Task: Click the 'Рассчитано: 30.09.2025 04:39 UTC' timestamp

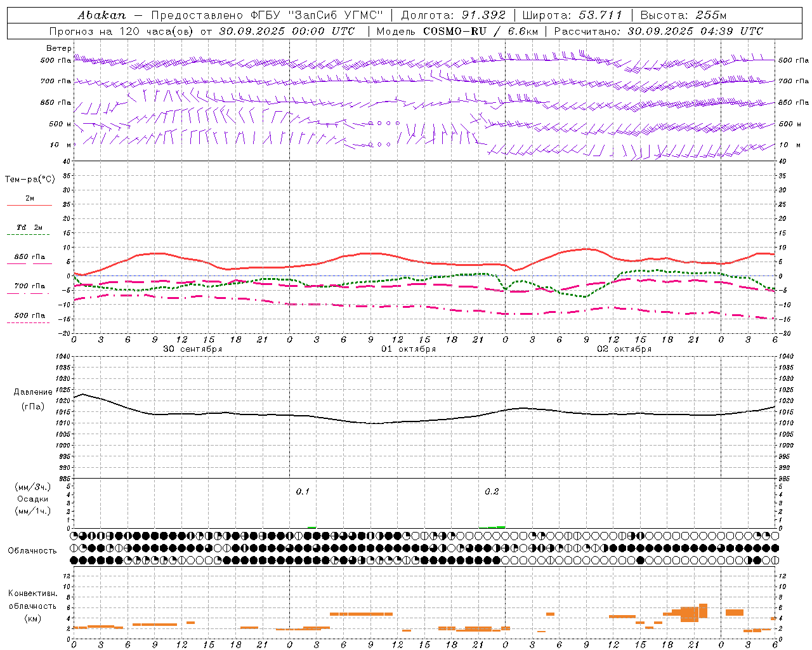Action: [658, 31]
